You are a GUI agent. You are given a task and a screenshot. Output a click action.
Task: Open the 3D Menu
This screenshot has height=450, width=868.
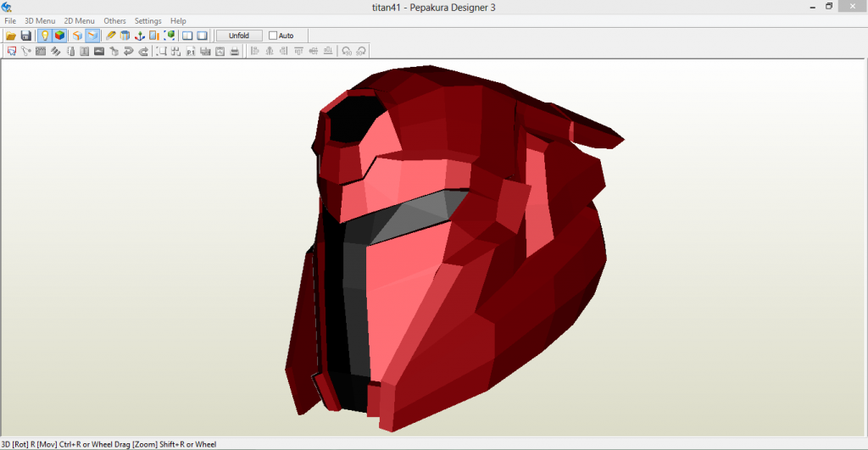(40, 20)
